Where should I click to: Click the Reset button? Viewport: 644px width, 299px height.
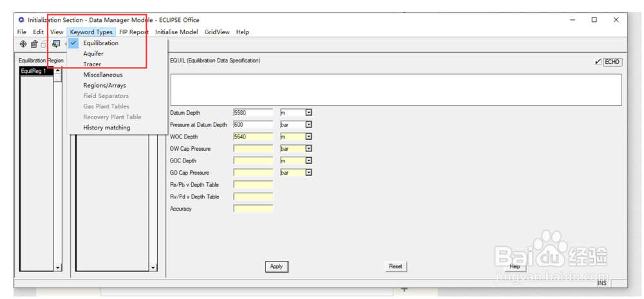click(395, 267)
